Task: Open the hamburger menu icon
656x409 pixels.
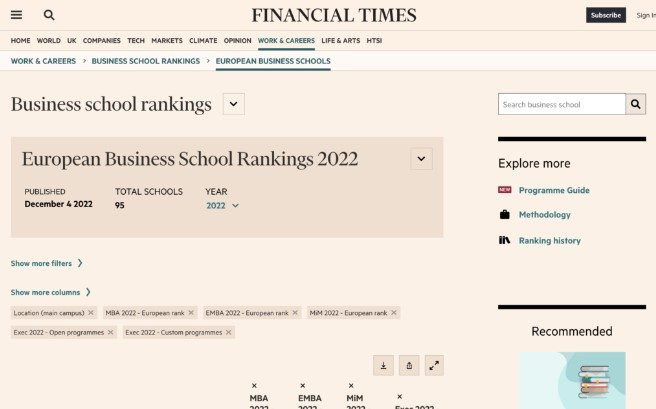Action: coord(16,15)
